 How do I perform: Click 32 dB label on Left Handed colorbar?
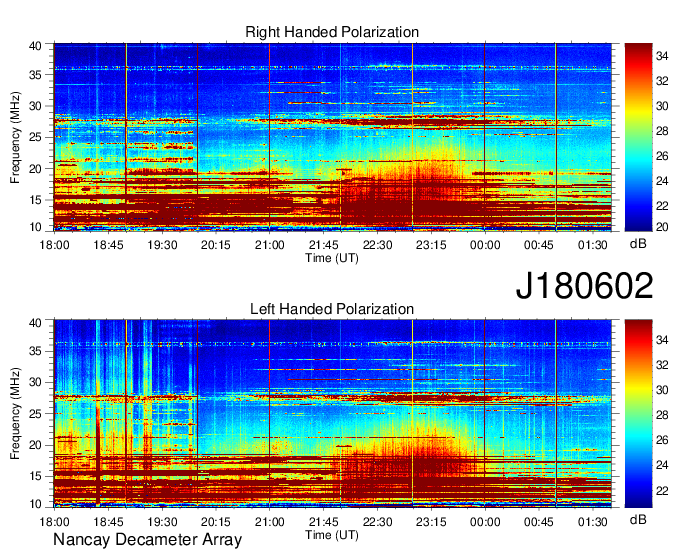click(662, 365)
